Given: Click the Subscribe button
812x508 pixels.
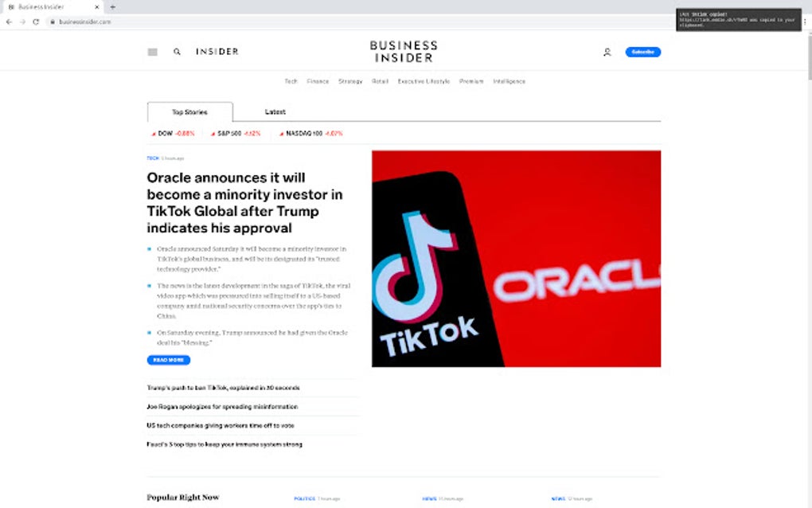Looking at the screenshot, I should coord(642,52).
